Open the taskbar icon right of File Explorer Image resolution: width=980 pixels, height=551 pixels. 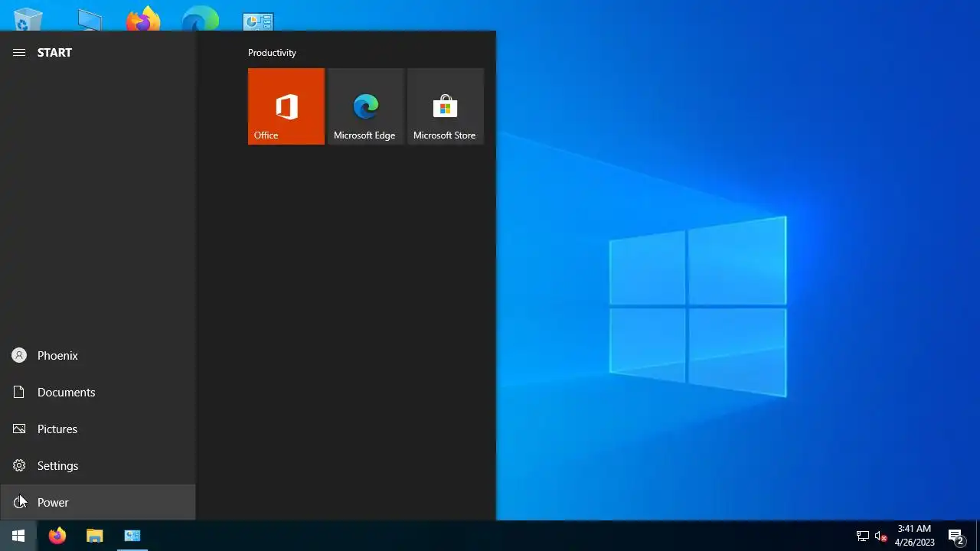coord(132,536)
